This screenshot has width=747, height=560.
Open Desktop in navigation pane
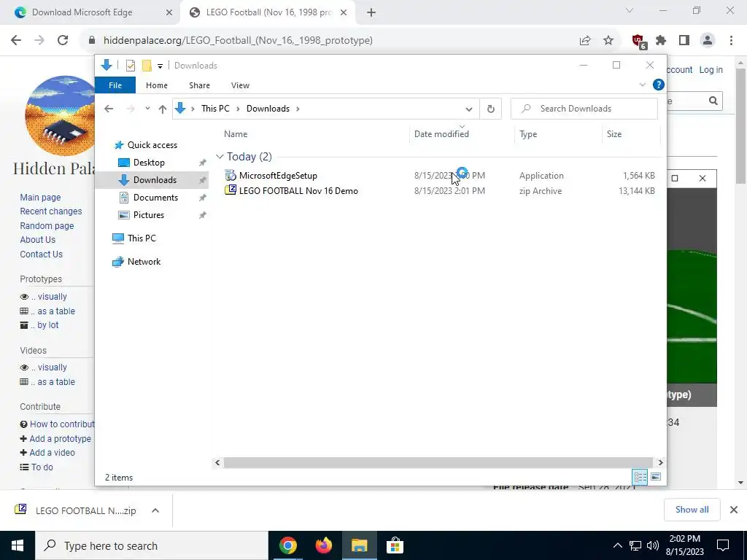149,163
